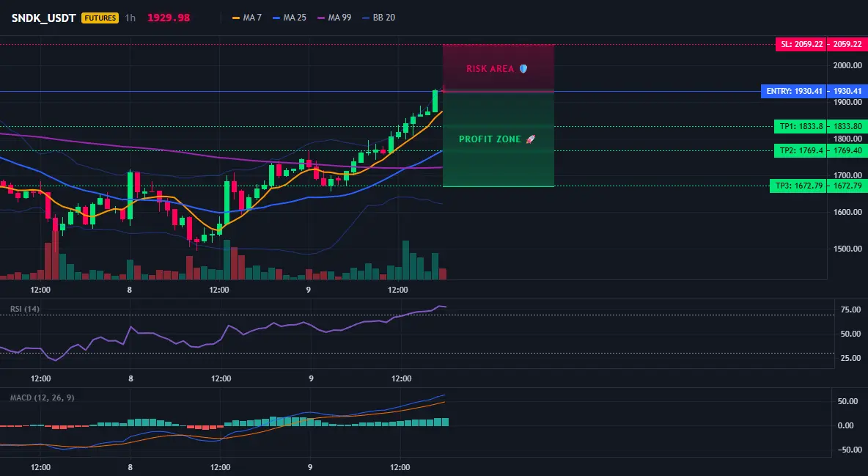Click the SL: 2059.22 stop loss label
This screenshot has height=476, width=868.
801,44
